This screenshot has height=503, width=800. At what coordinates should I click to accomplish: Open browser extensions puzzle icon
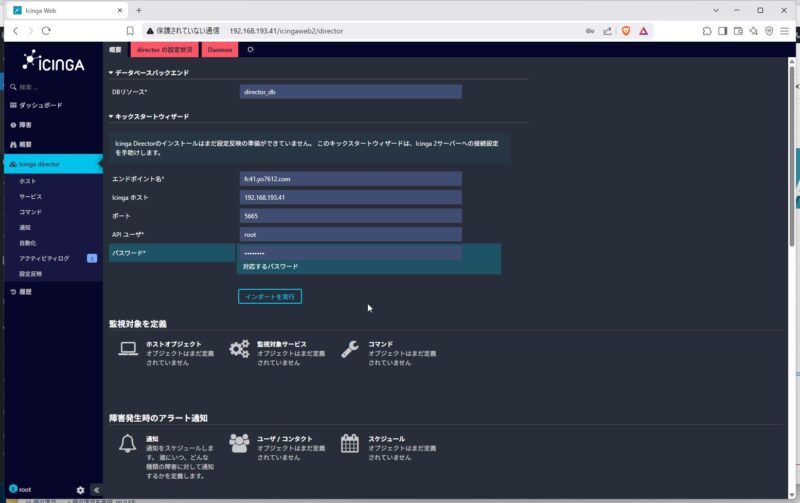(707, 31)
